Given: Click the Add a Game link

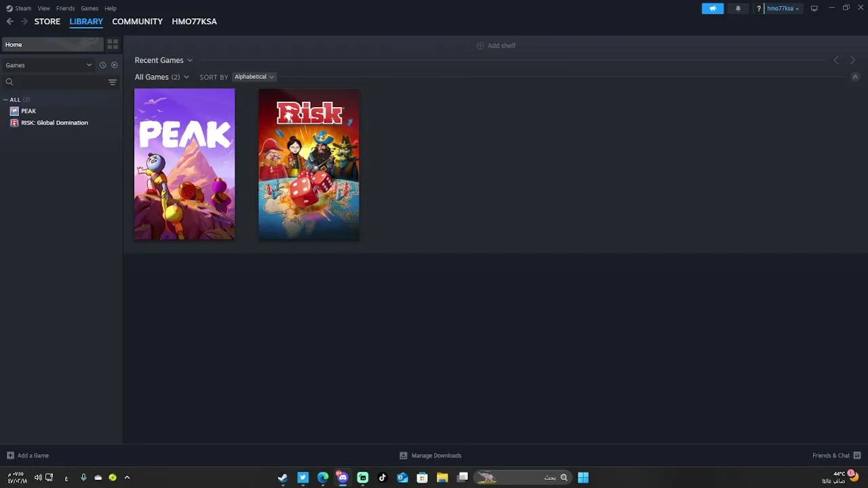Looking at the screenshot, I should 33,455.
